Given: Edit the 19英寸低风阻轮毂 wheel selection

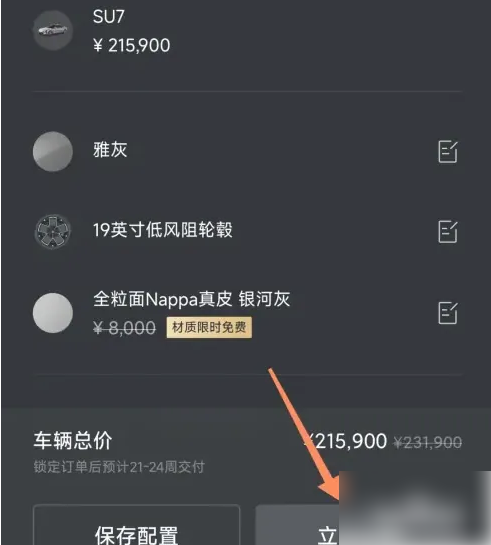Looking at the screenshot, I should pos(448,231).
